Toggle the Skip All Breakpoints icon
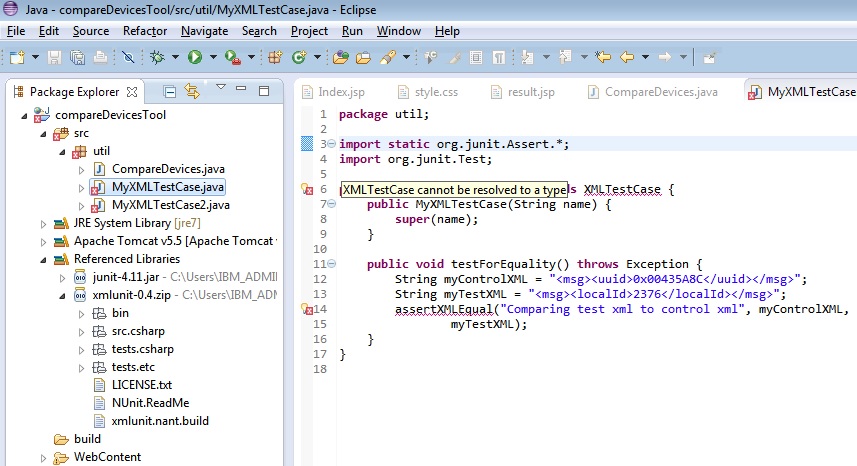This screenshot has height=466, width=857. coord(127,58)
